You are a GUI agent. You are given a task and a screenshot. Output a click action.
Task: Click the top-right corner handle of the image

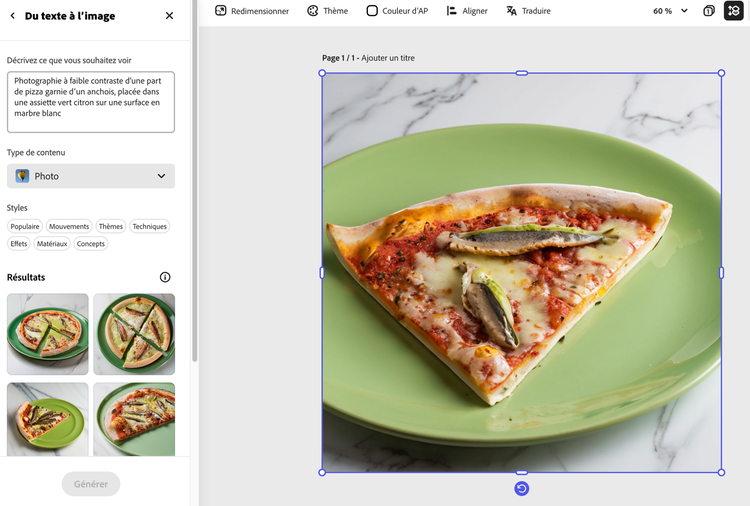click(x=721, y=73)
